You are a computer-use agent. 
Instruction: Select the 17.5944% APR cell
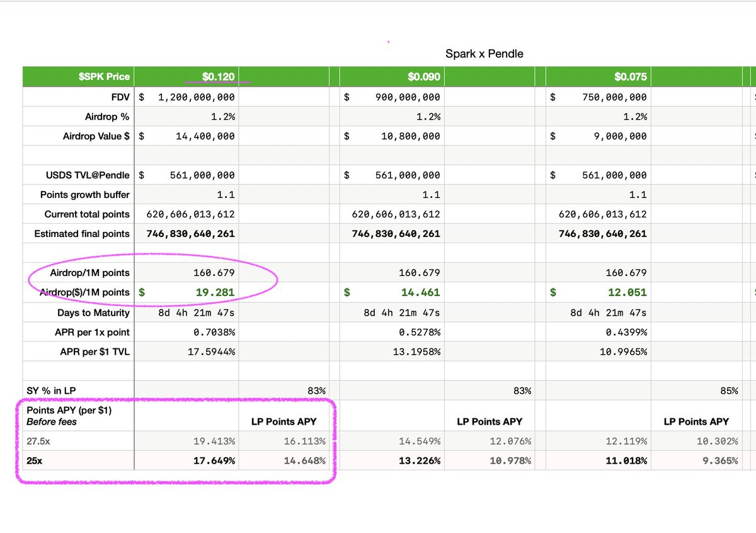coord(186,352)
